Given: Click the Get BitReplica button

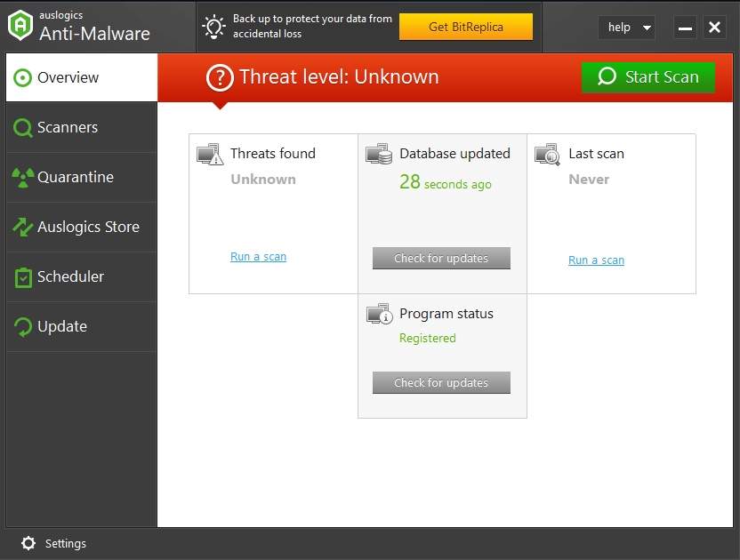Looking at the screenshot, I should (x=465, y=27).
